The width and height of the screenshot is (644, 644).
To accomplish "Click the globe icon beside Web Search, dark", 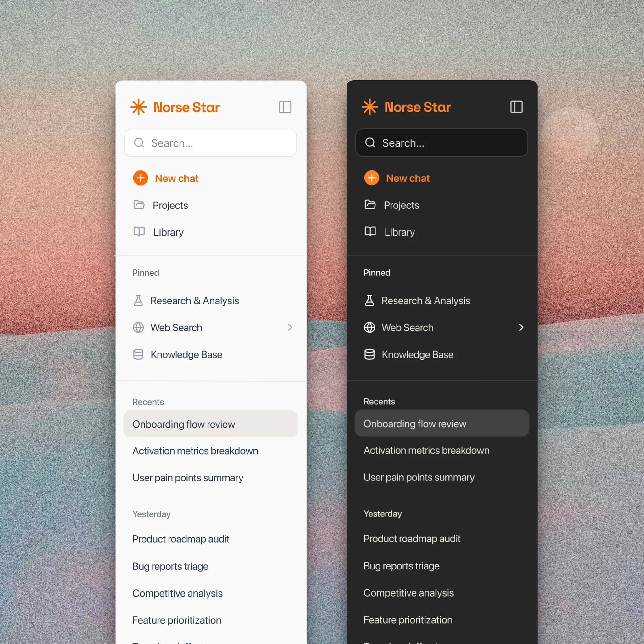I will tap(369, 327).
